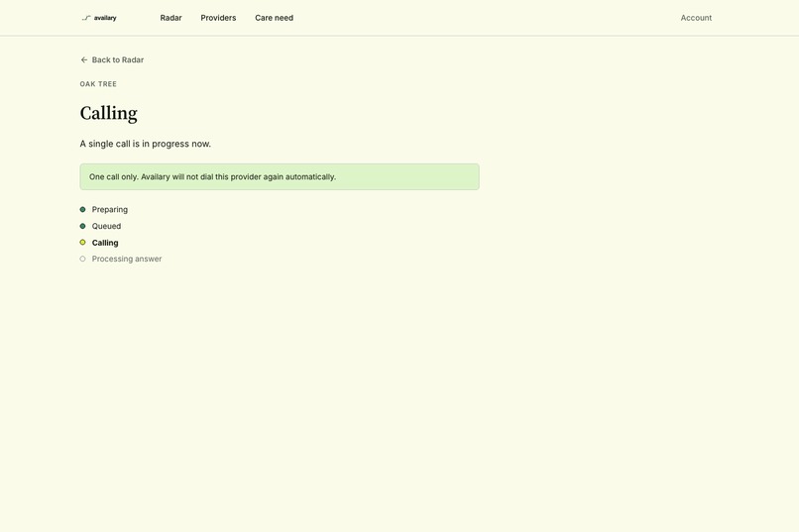799x532 pixels.
Task: Click the Processing answer step circle
Action: 82,259
